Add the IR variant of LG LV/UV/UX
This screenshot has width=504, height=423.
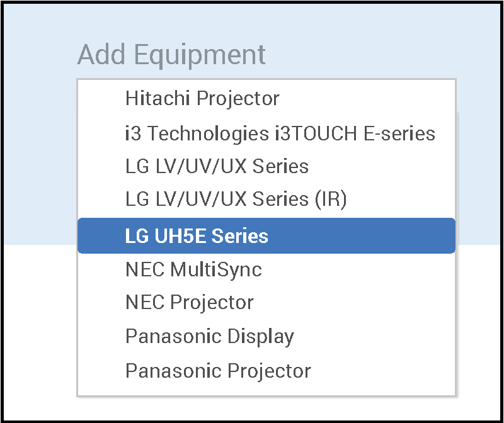click(236, 200)
